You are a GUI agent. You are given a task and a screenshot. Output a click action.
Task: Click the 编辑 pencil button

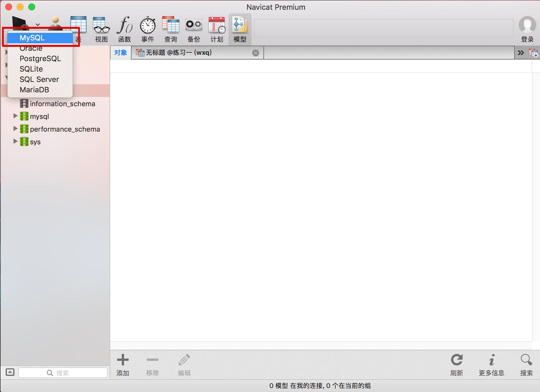[184, 365]
